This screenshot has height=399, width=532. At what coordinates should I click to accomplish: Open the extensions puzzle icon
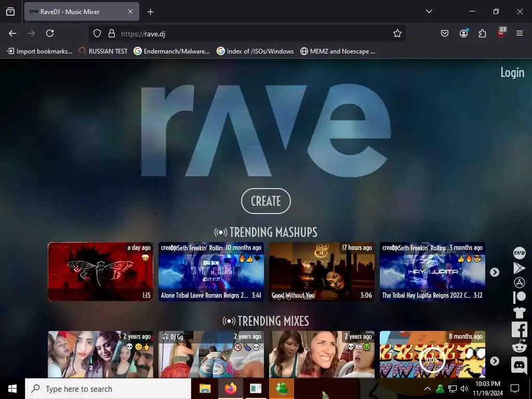(482, 33)
